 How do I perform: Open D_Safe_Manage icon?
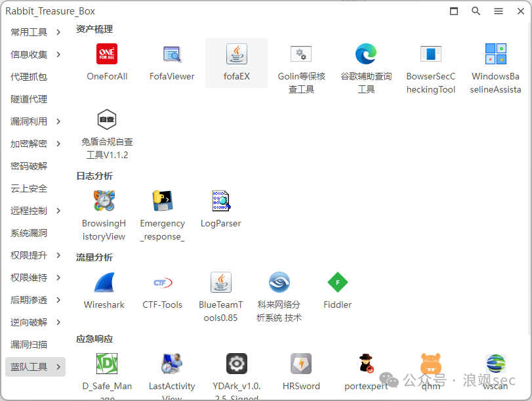pyautogui.click(x=107, y=364)
